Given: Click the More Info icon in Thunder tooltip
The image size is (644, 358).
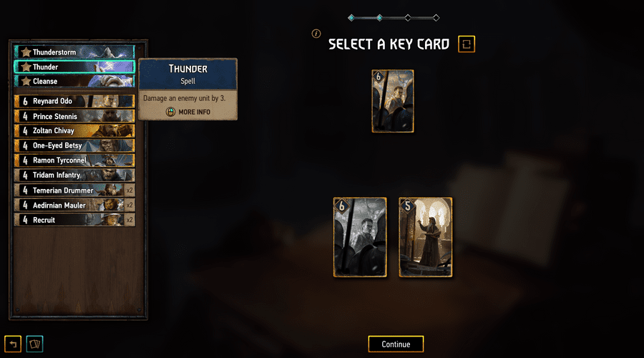Looking at the screenshot, I should 170,112.
